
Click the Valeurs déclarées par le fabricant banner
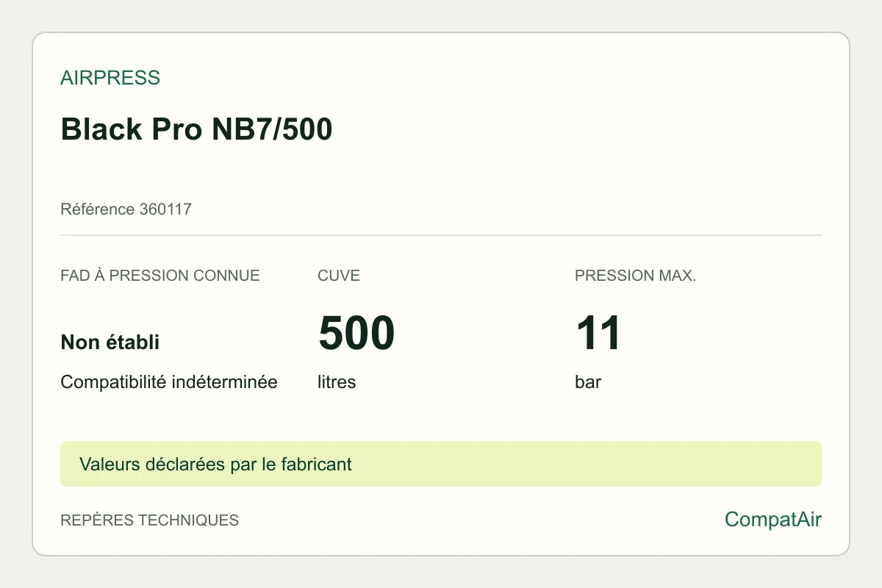coord(215,465)
